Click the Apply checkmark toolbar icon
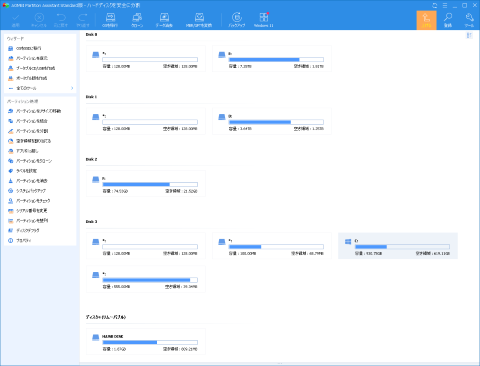 [16, 20]
